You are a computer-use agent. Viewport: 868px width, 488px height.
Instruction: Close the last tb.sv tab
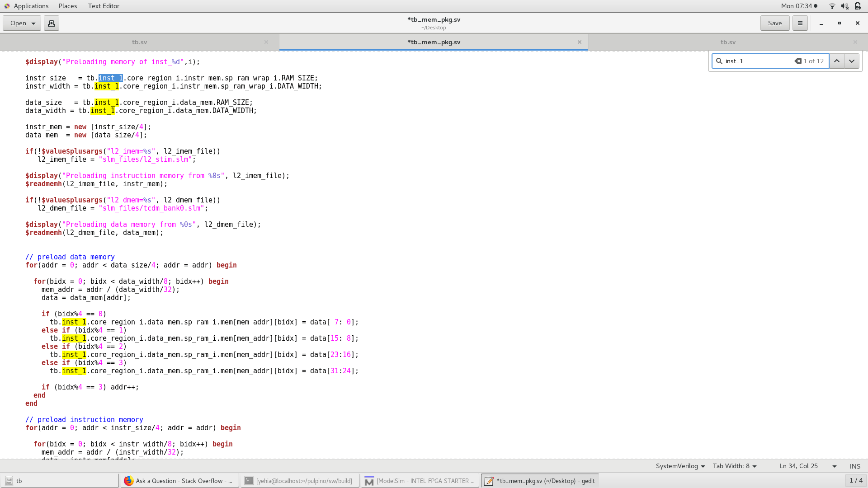click(855, 42)
